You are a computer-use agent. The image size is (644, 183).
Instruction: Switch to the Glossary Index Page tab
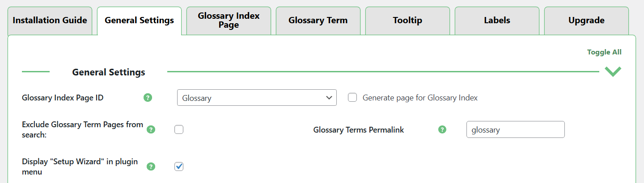(x=229, y=21)
